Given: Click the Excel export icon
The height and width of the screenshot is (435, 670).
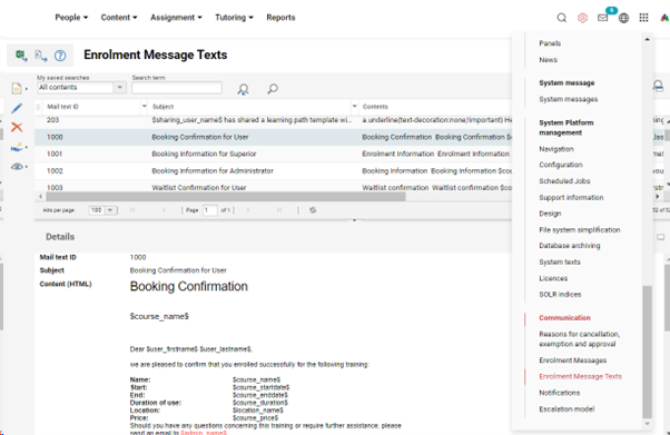Looking at the screenshot, I should [x=21, y=56].
